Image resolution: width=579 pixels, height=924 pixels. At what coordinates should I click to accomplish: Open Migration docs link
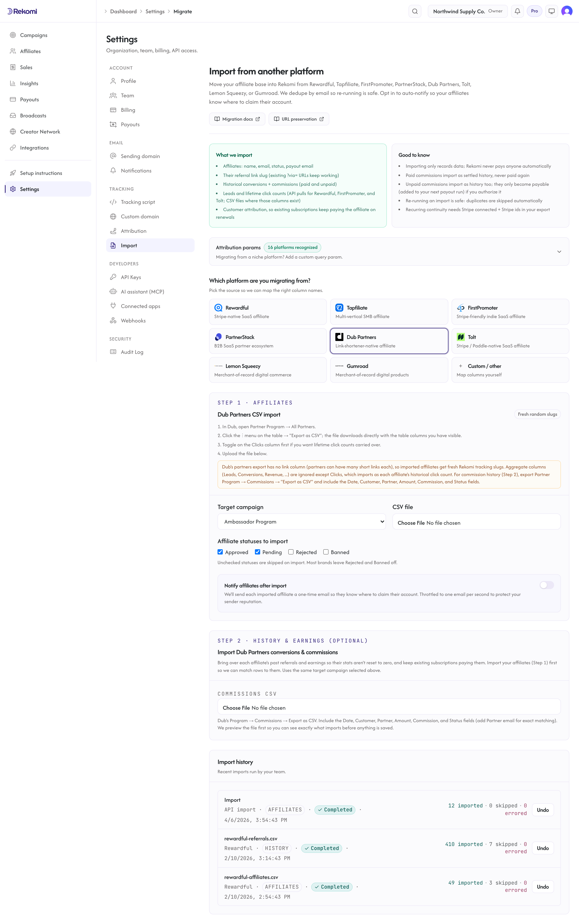point(237,119)
